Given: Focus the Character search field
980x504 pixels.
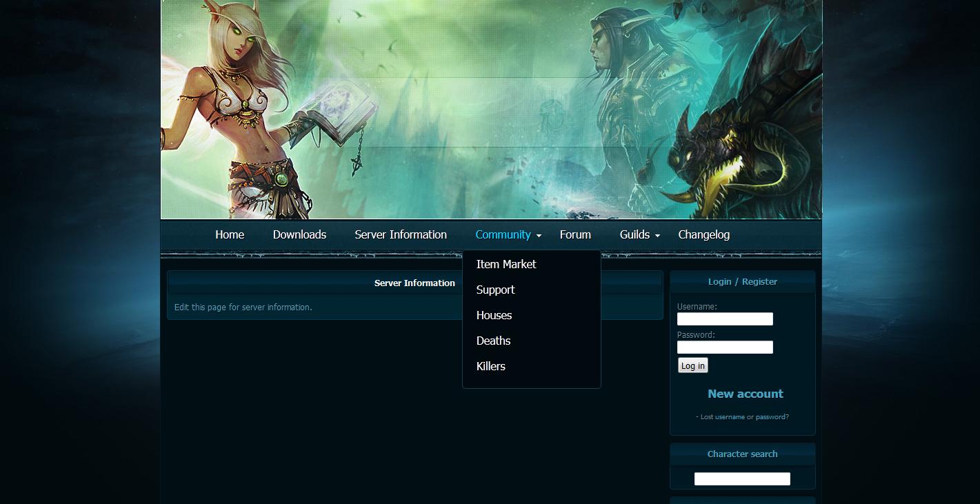Looking at the screenshot, I should (742, 478).
